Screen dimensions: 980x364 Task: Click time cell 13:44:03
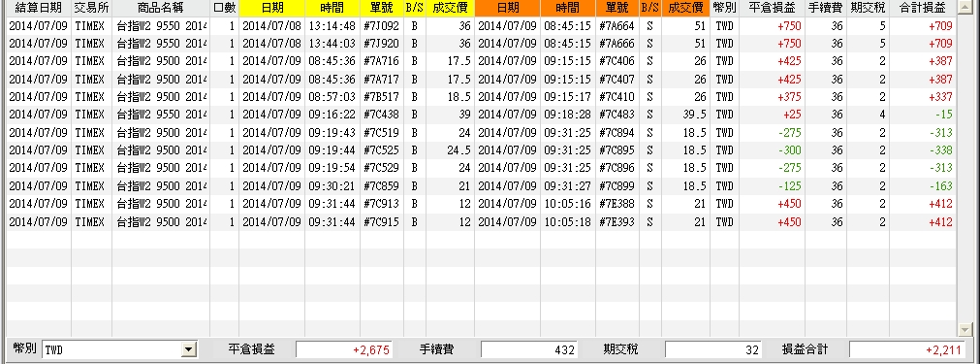[x=332, y=44]
